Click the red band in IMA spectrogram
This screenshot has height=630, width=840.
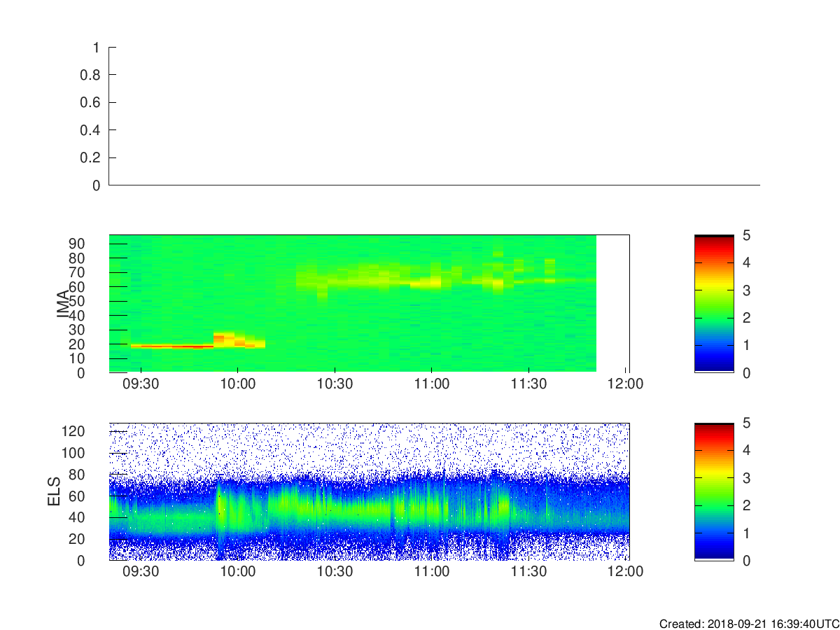click(172, 346)
